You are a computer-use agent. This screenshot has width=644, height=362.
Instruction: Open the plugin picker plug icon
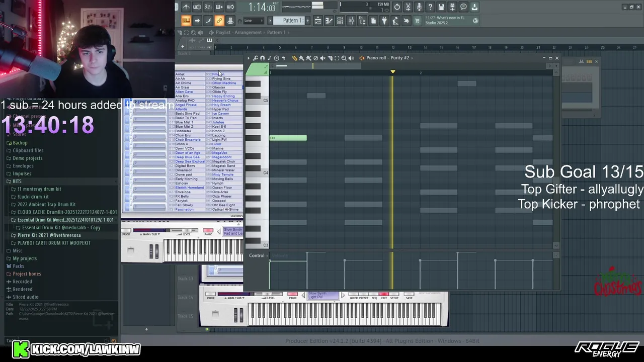tap(384, 21)
